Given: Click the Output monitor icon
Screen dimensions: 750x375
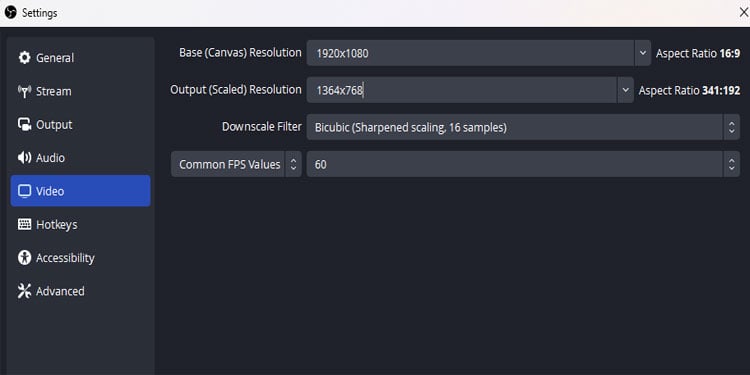Looking at the screenshot, I should (24, 124).
